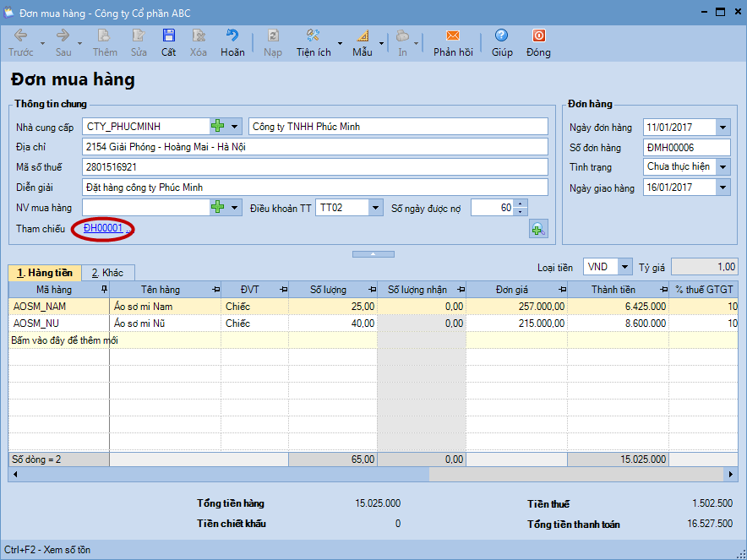This screenshot has width=747, height=560.
Task: Add new supplier with green plus icon
Action: point(218,126)
